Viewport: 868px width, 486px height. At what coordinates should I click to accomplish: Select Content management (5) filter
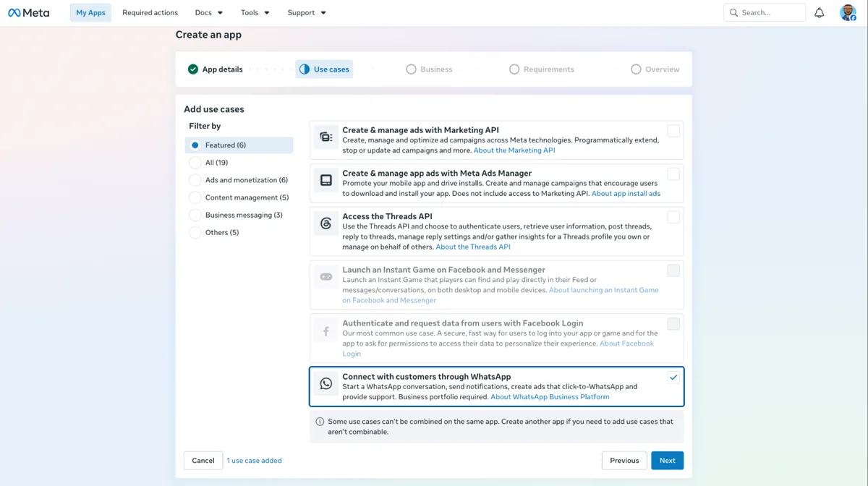pyautogui.click(x=239, y=197)
